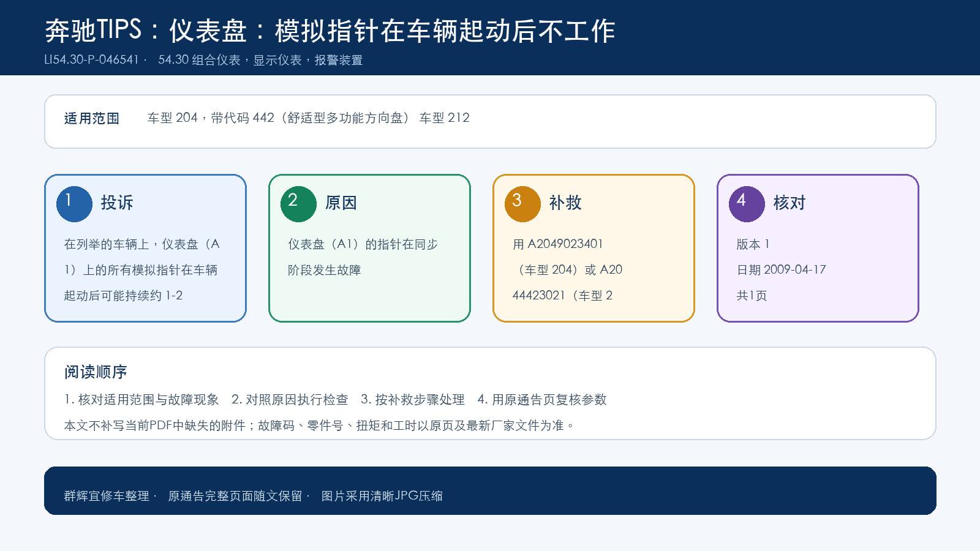Click the note 本文不补写当前PDF中缺失的附件

click(155, 425)
